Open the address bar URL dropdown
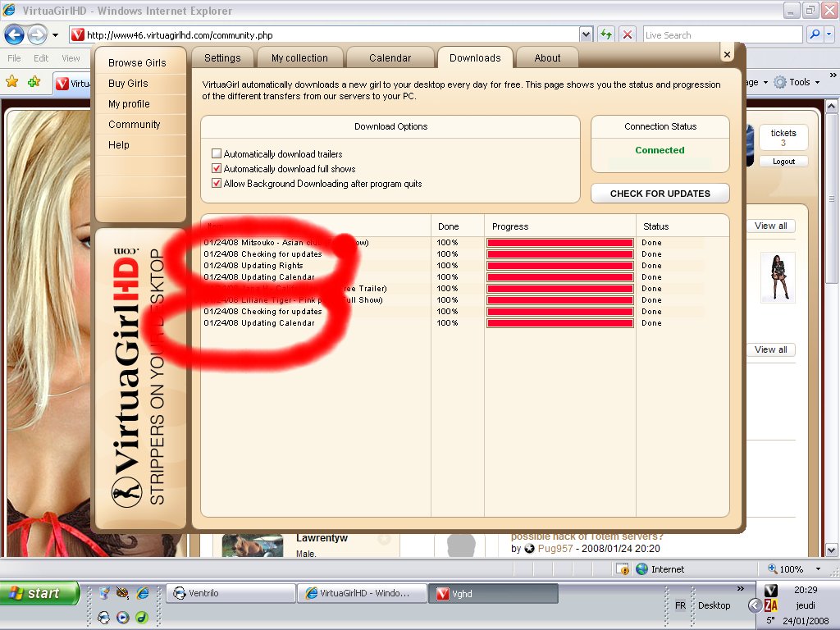Image resolution: width=840 pixels, height=630 pixels. tap(586, 34)
